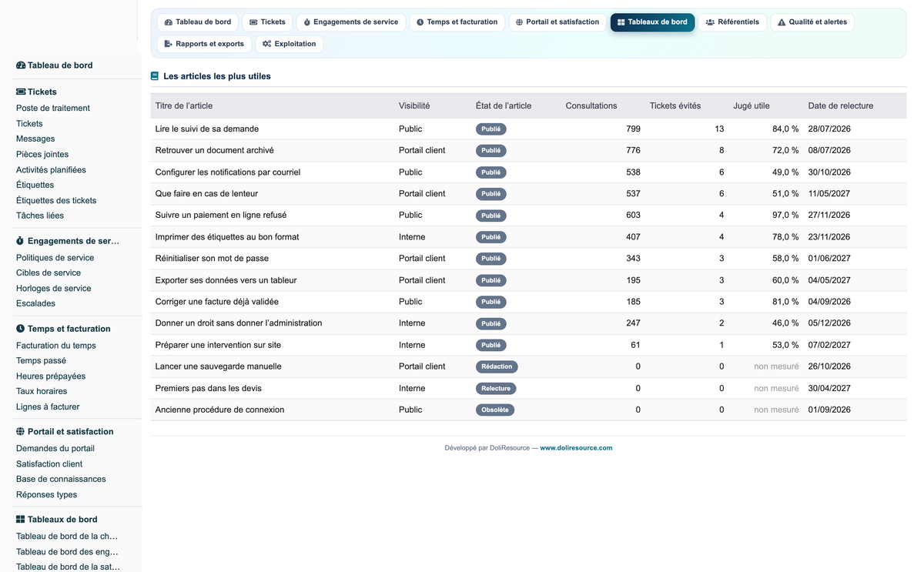Switch to the Temps et facturation tab

point(457,22)
